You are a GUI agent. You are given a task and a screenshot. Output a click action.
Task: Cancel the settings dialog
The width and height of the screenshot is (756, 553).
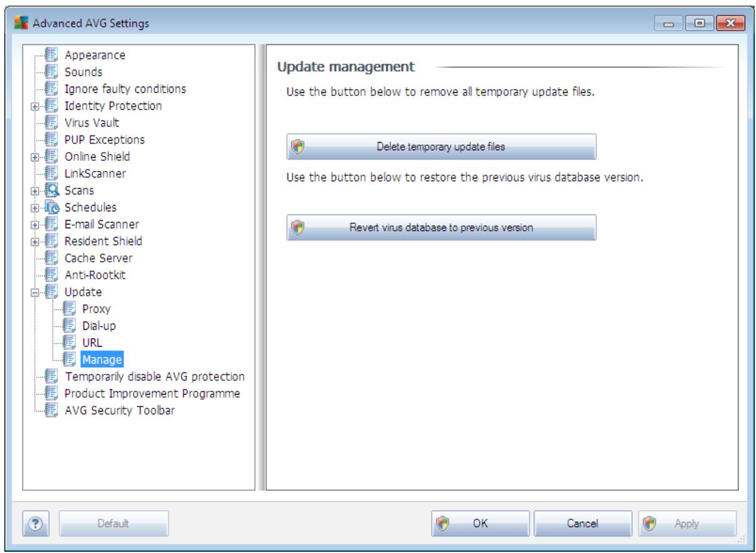click(x=583, y=522)
